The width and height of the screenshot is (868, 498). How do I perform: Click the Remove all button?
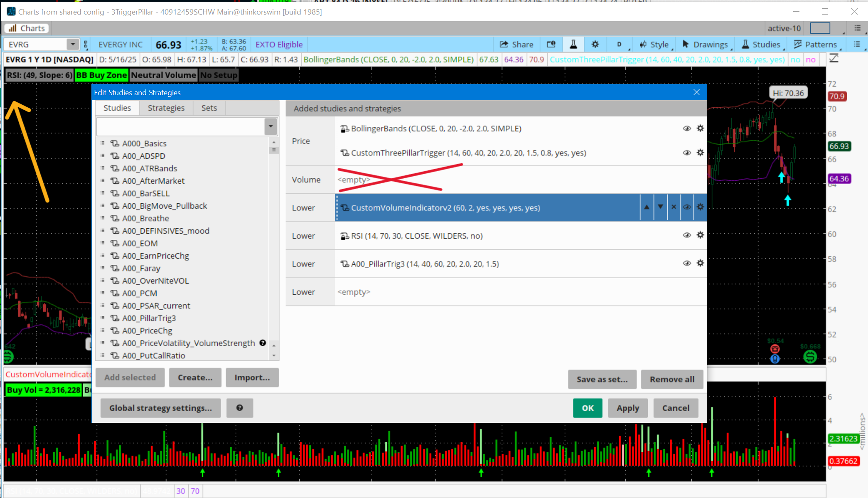pos(672,379)
